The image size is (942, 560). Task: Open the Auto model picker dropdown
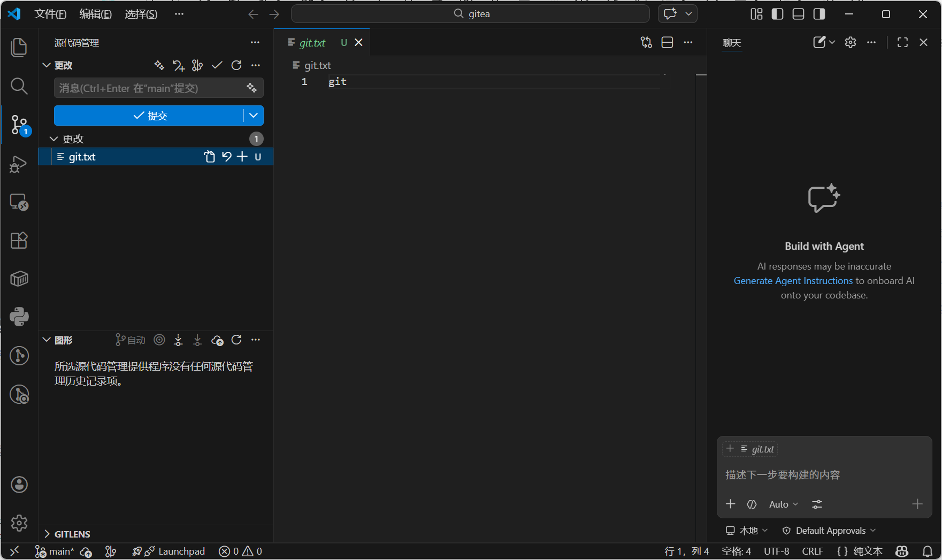pos(783,504)
